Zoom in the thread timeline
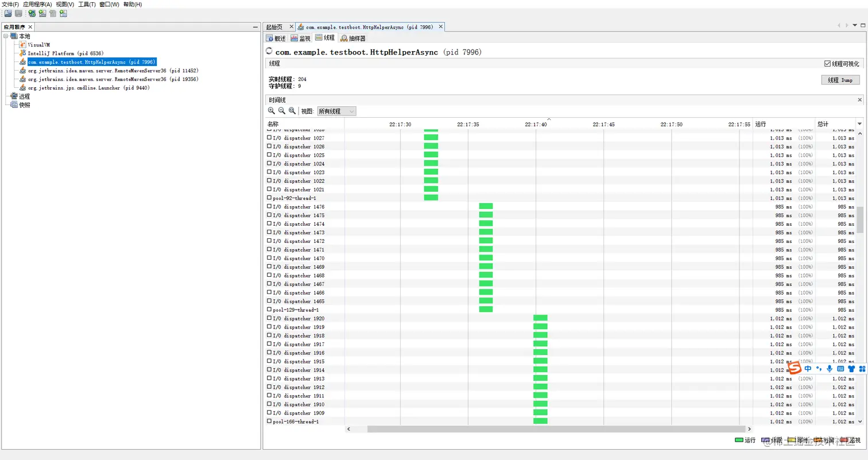 (x=272, y=111)
